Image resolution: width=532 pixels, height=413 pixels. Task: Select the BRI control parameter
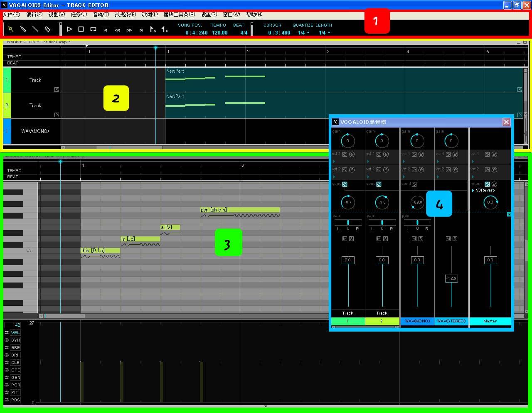[15, 355]
